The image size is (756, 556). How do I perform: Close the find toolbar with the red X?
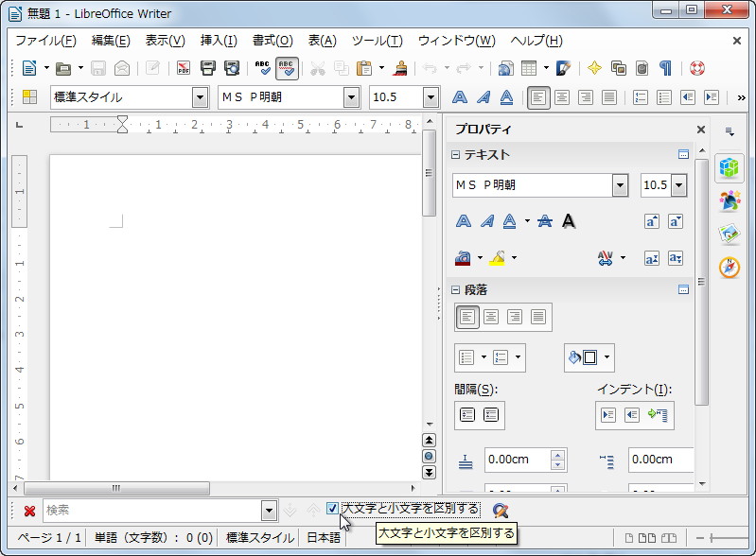coord(29,511)
